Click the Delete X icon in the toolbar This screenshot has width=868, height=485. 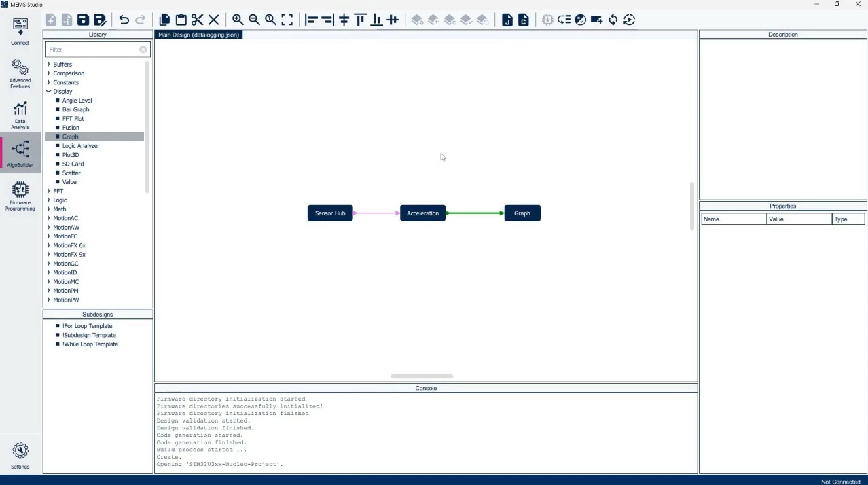(x=213, y=20)
